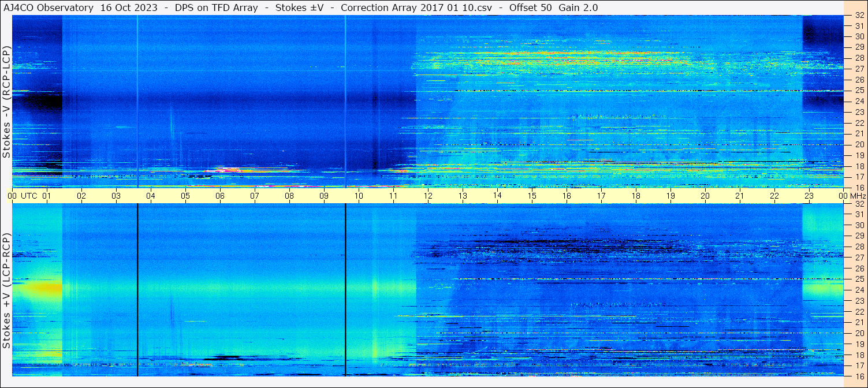Screen dimensions: 868x388
Task: Select the 11 hour mark on time axis
Action: [393, 196]
